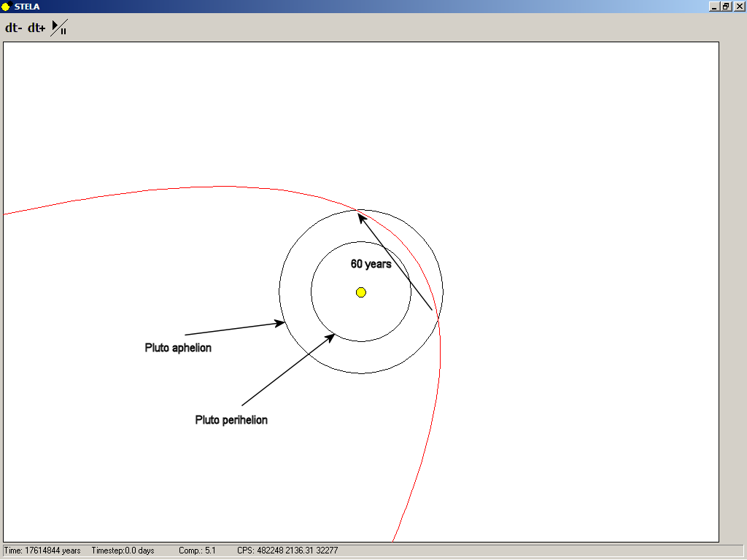The width and height of the screenshot is (747, 560).
Task: Click the dt+ button to increase timestep
Action: (x=36, y=28)
